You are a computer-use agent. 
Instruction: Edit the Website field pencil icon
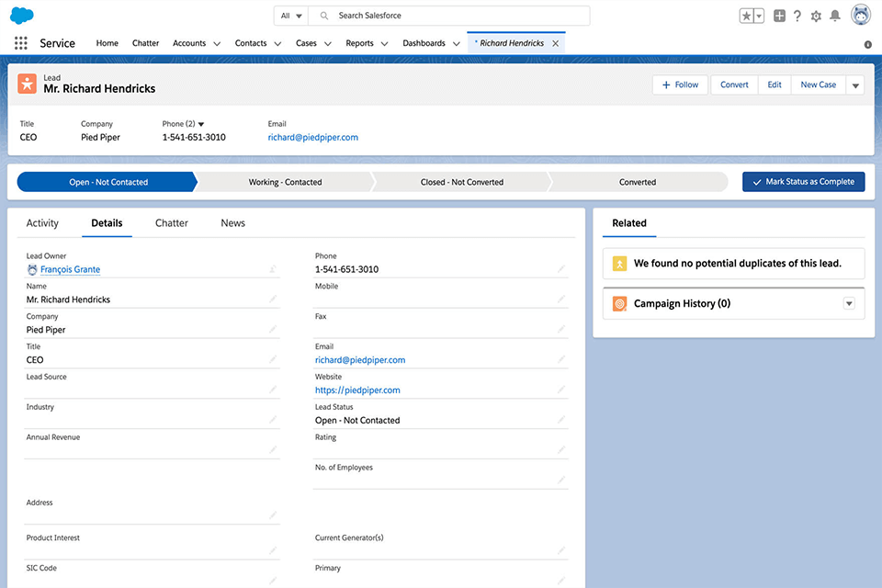click(561, 390)
